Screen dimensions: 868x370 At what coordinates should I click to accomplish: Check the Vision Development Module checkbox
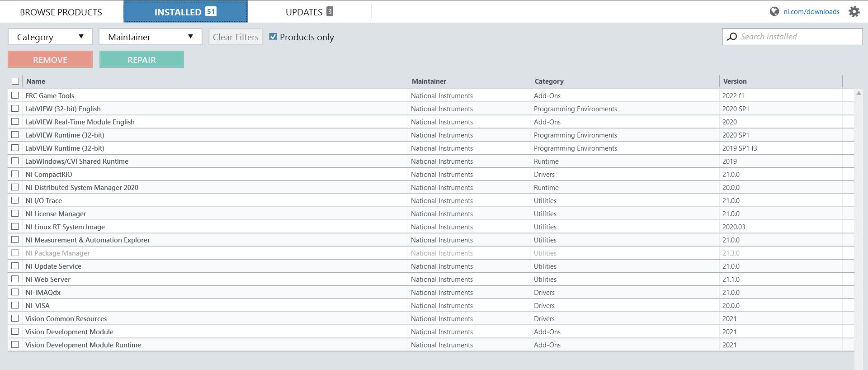[15, 332]
